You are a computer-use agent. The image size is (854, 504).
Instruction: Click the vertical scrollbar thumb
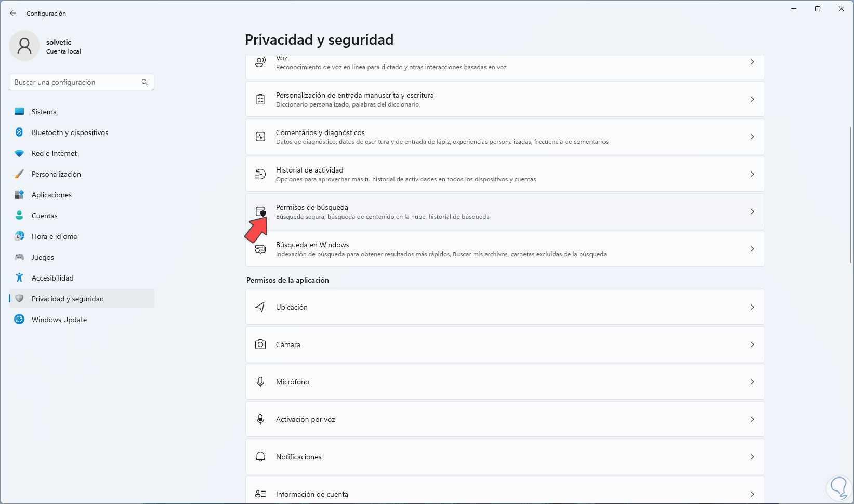851,195
